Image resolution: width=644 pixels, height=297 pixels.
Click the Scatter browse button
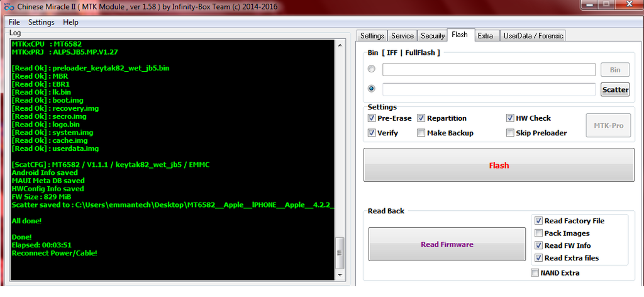(x=615, y=89)
